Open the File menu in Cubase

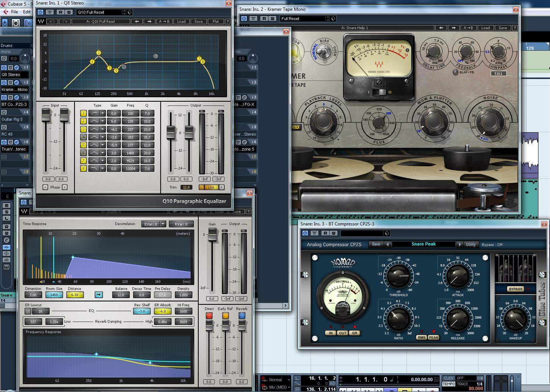pyautogui.click(x=15, y=12)
